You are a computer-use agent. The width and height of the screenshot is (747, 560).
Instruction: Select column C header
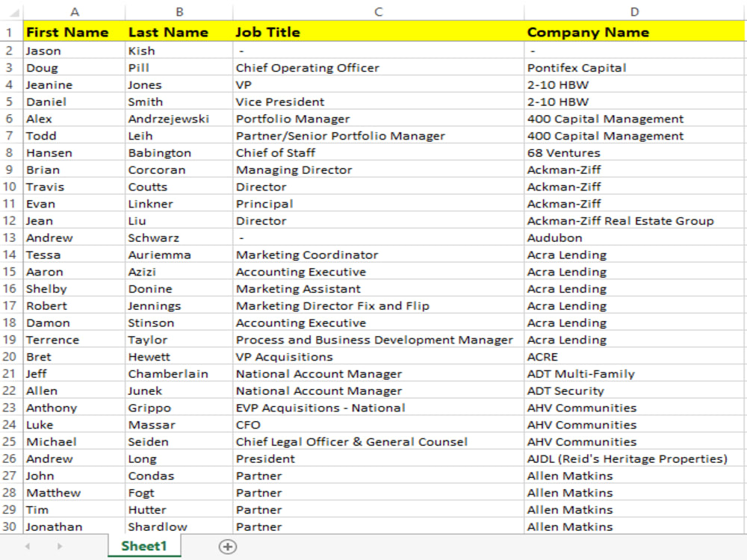coord(378,11)
